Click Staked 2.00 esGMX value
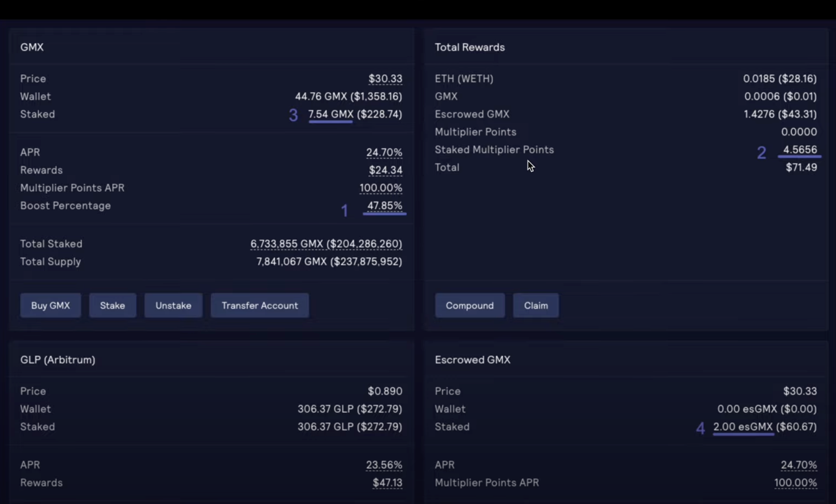This screenshot has width=836, height=504. (765, 427)
